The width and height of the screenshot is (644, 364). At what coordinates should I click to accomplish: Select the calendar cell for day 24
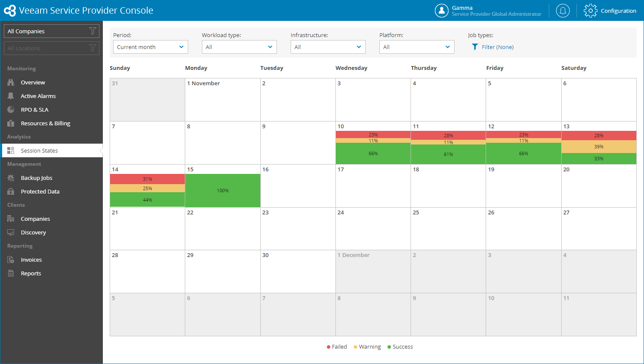(373, 229)
